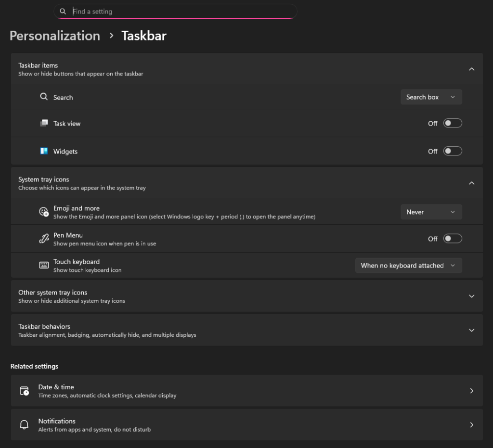Open the Emoji and more Never dropdown
Image resolution: width=493 pixels, height=448 pixels.
coord(431,212)
